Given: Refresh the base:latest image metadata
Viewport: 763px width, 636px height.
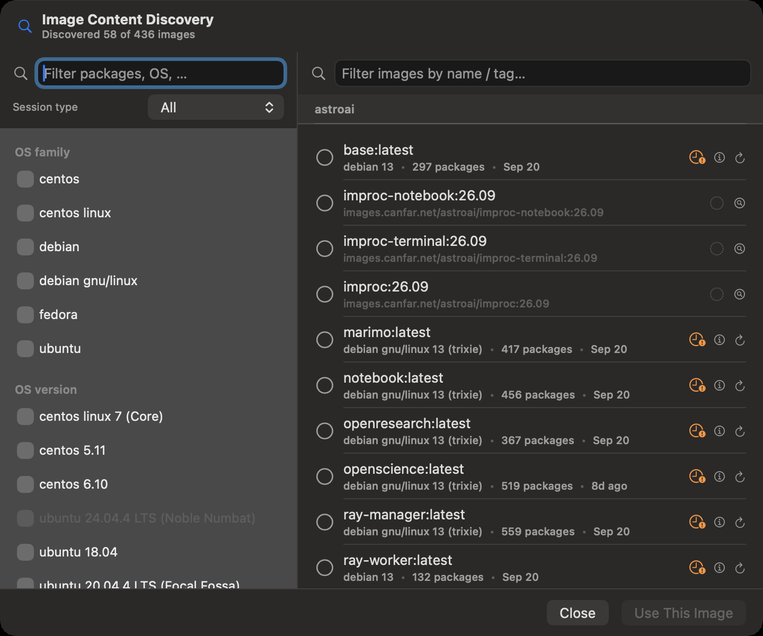Looking at the screenshot, I should (x=740, y=158).
